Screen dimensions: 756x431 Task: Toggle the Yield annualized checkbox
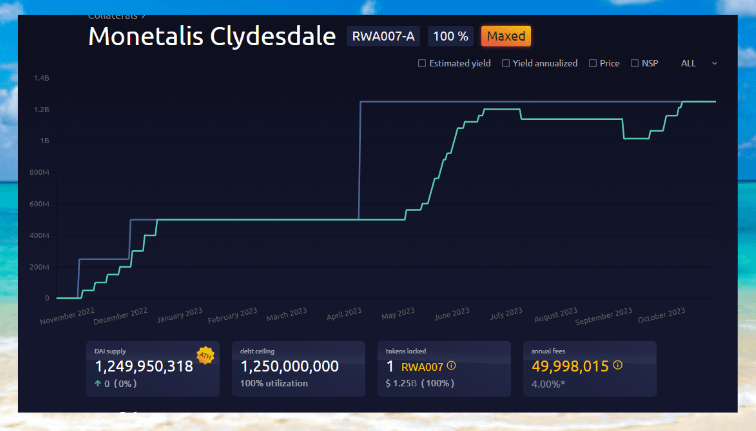(506, 63)
